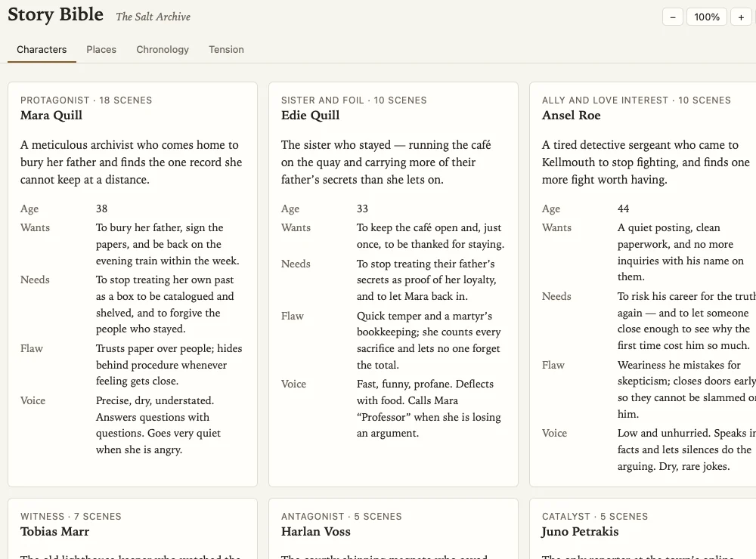756x559 pixels.
Task: Click Edie Quill's age value 33
Action: tap(363, 208)
